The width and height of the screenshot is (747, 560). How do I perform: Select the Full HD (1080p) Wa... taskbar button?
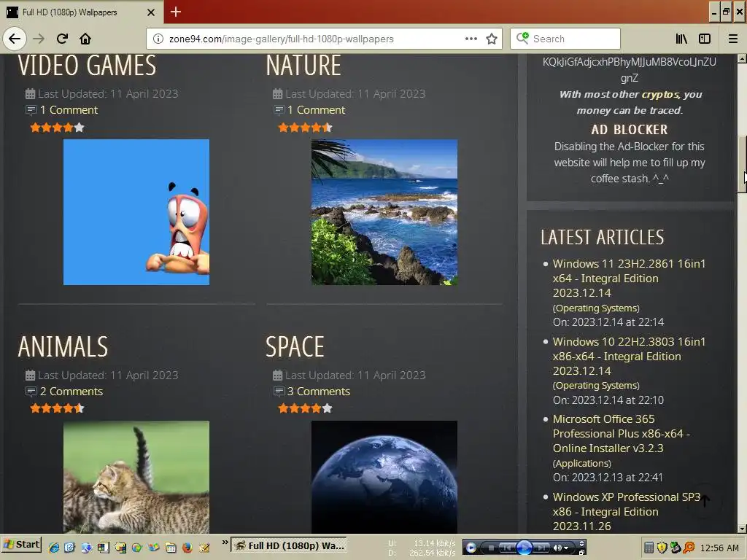coord(289,545)
